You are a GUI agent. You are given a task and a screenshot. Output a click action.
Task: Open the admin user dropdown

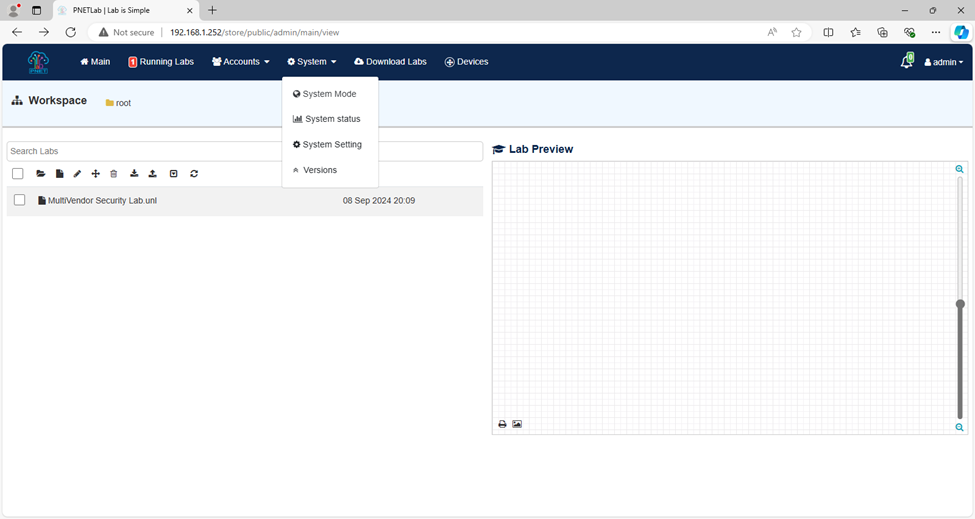[x=943, y=62]
